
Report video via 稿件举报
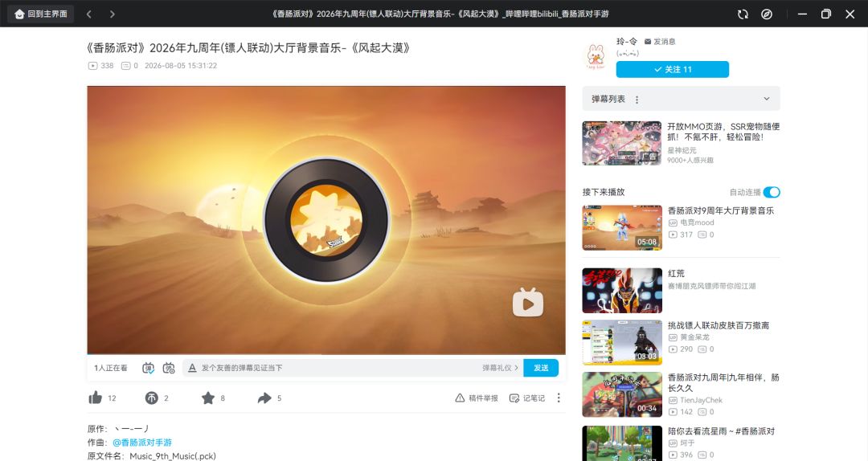[x=477, y=398]
